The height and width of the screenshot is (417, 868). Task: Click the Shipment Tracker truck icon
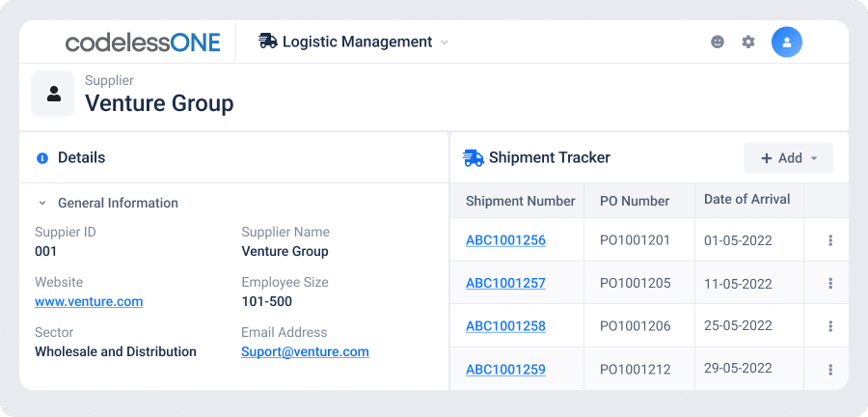pyautogui.click(x=474, y=158)
